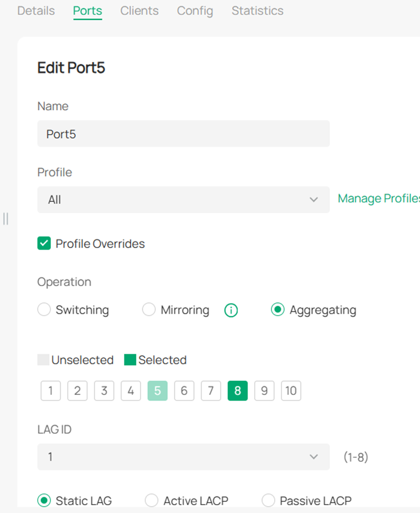Open the Clients tab
Screen dimensions: 420x513
tap(139, 11)
